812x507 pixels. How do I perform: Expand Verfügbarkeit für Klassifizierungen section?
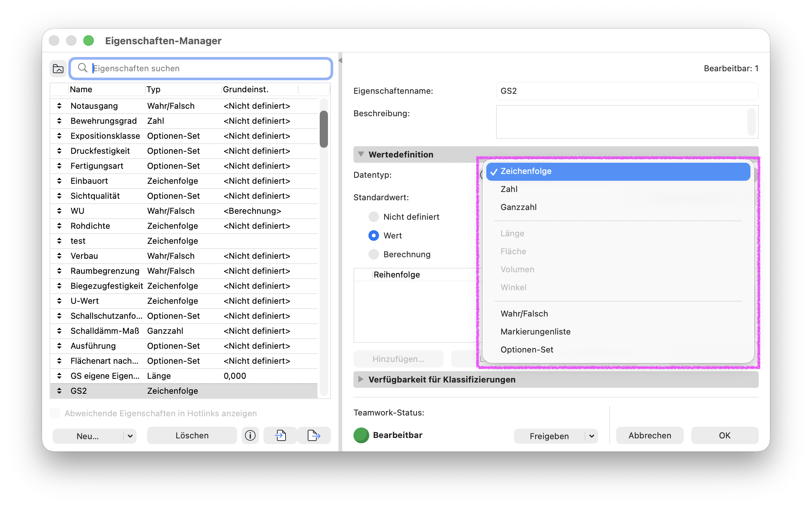(361, 379)
